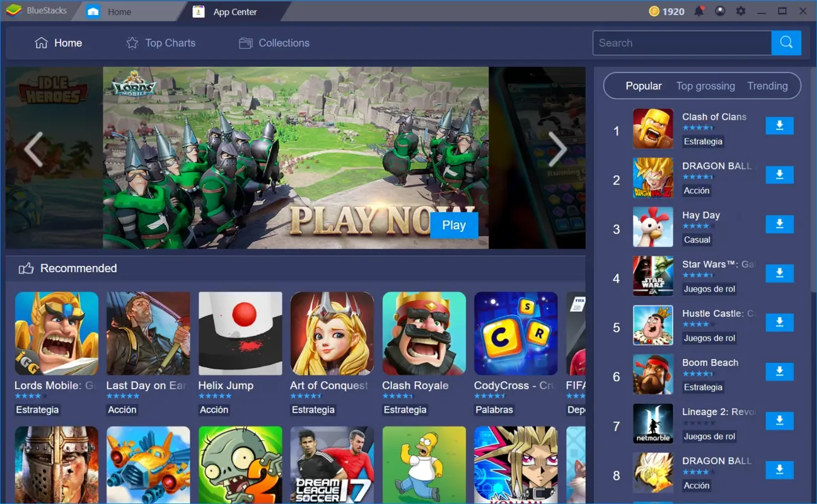
Task: Open BlueStacks notifications via the bell icon
Action: point(699,11)
